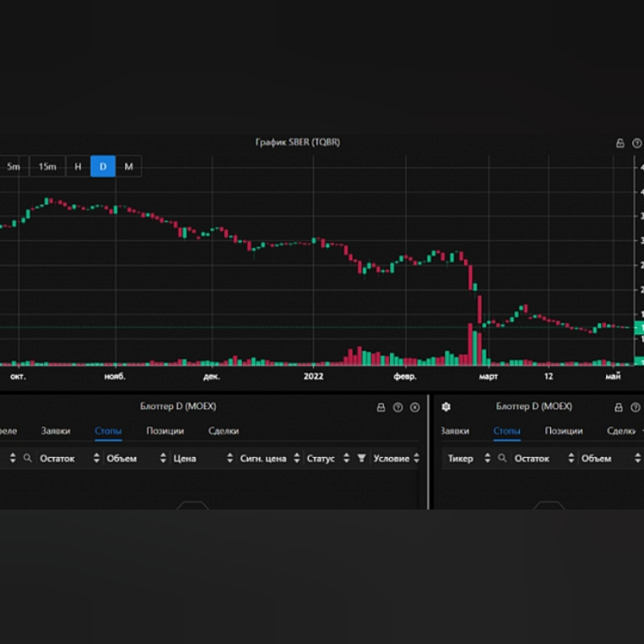Screen dimensions: 644x644
Task: Toggle the Объем sort arrows in the right blotter
Action: [638, 458]
